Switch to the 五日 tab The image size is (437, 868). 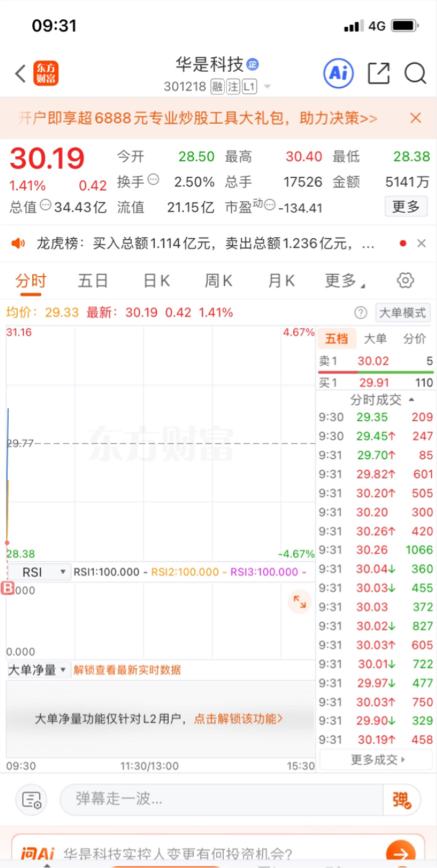93,281
